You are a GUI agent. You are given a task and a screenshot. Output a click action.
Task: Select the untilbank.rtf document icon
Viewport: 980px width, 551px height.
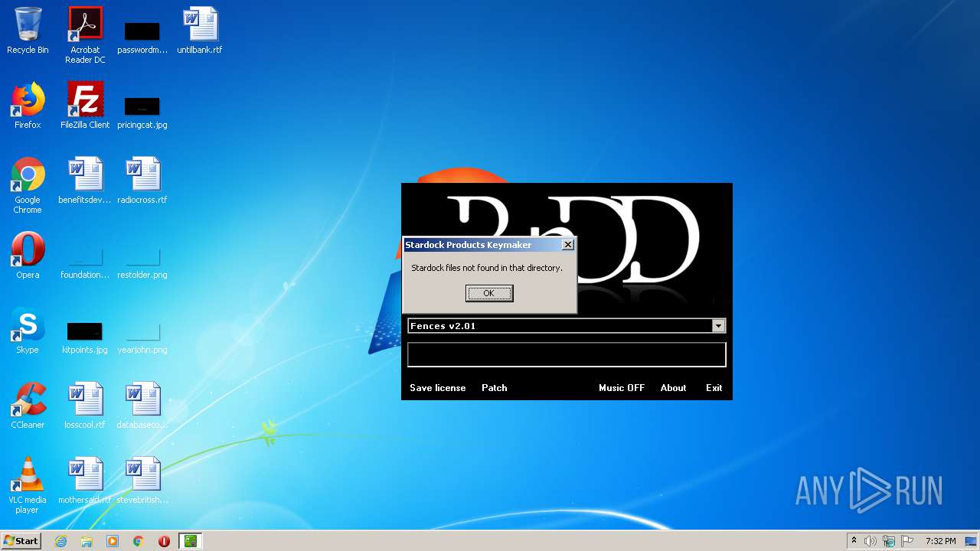click(x=200, y=31)
